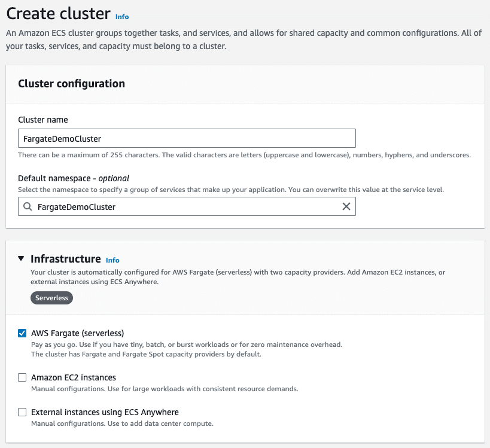This screenshot has width=490, height=448.
Task: Click the Info icon beside Create cluster
Action: pos(121,17)
